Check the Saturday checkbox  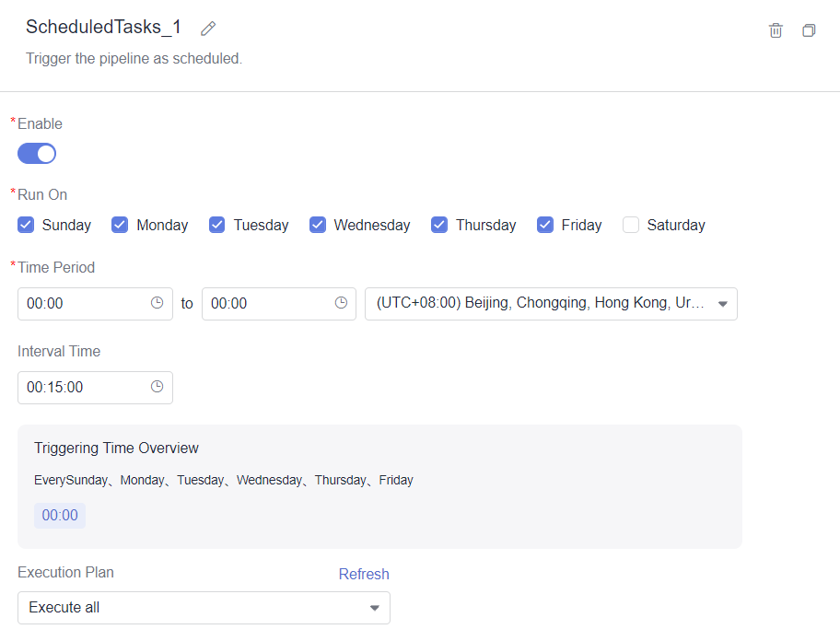(x=631, y=225)
